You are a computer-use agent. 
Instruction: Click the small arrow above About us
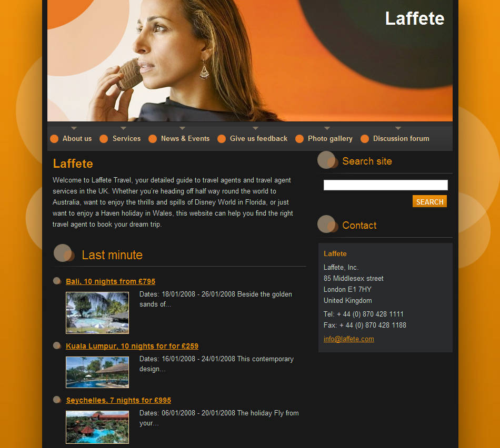(x=74, y=128)
